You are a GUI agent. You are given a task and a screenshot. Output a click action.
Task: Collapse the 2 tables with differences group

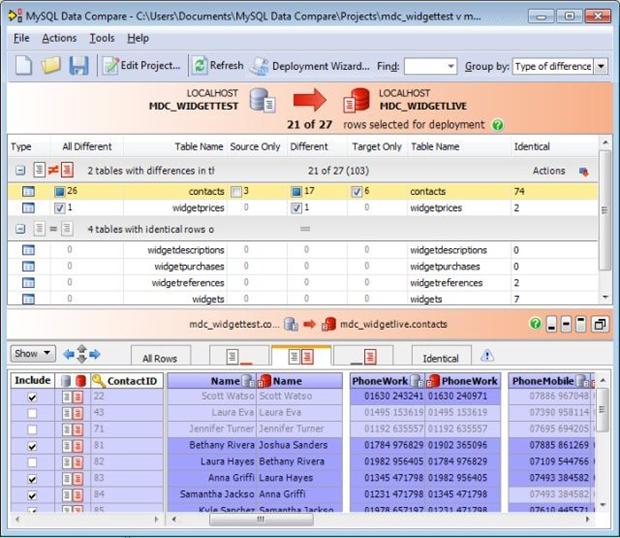[20, 171]
